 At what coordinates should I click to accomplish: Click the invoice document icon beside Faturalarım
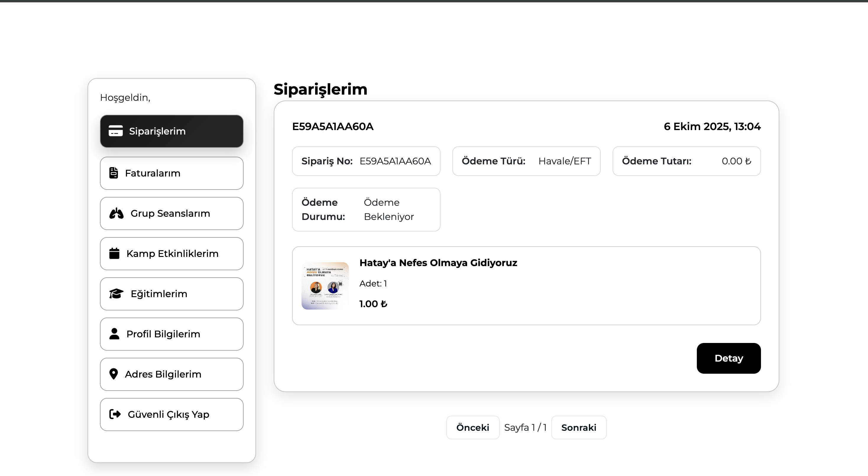[x=114, y=173]
